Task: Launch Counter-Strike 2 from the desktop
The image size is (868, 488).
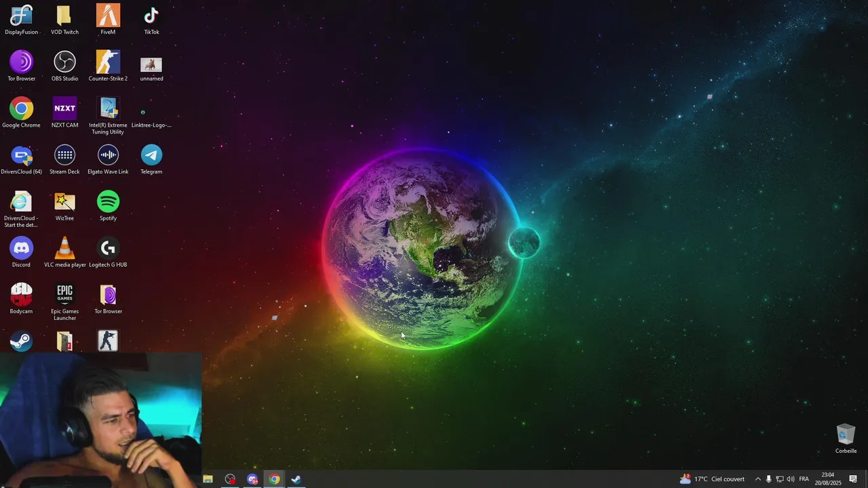Action: point(108,66)
